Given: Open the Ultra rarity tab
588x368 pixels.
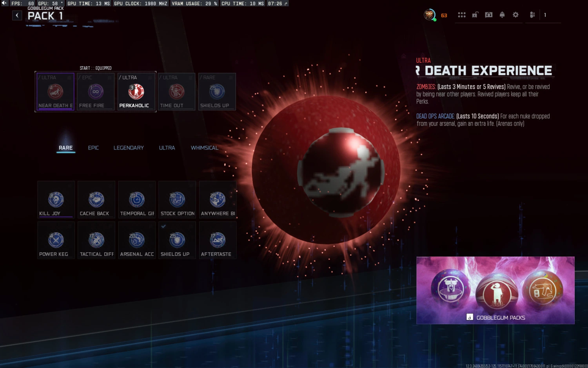Looking at the screenshot, I should (x=167, y=148).
